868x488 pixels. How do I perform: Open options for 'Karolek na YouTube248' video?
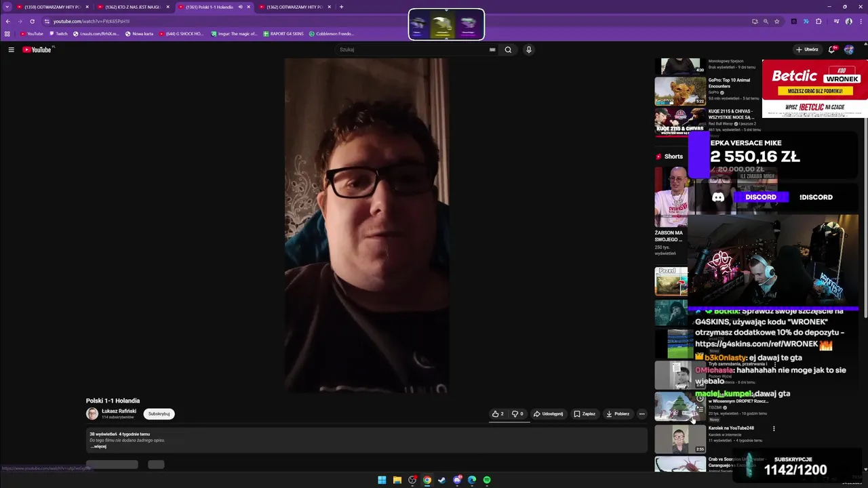click(x=774, y=428)
